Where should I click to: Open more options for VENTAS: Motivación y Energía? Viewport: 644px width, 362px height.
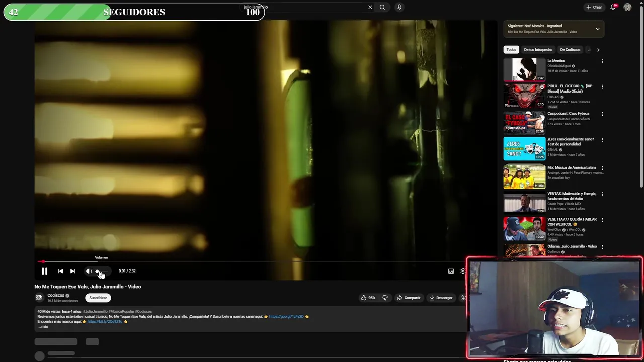(602, 194)
